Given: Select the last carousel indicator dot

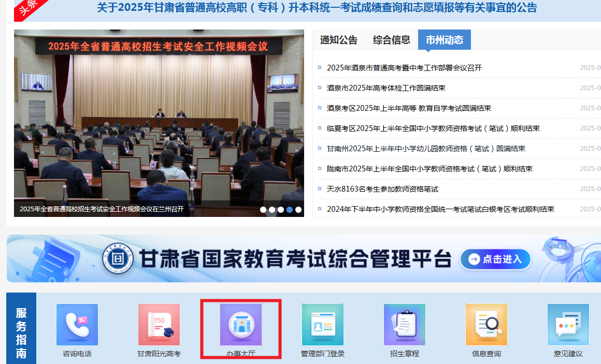Looking at the screenshot, I should click(298, 210).
